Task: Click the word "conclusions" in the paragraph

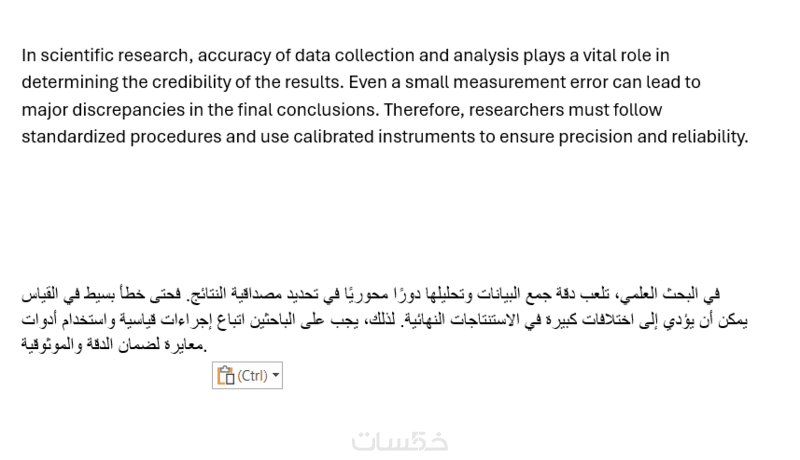Action: coord(340,108)
